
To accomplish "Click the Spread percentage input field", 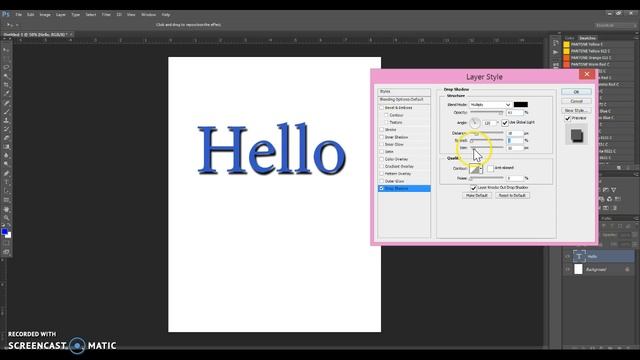I will [515, 140].
